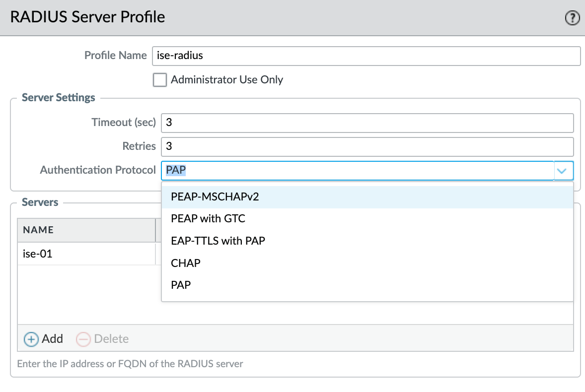Click the Administrator Use Only label text

[x=227, y=80]
